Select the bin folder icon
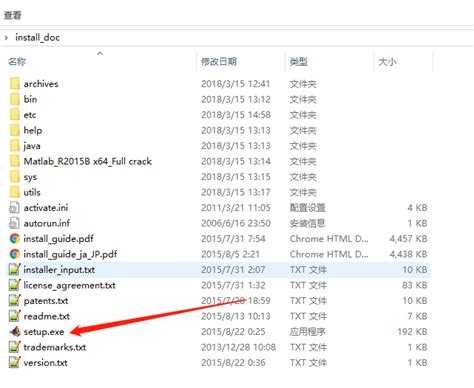 15,99
